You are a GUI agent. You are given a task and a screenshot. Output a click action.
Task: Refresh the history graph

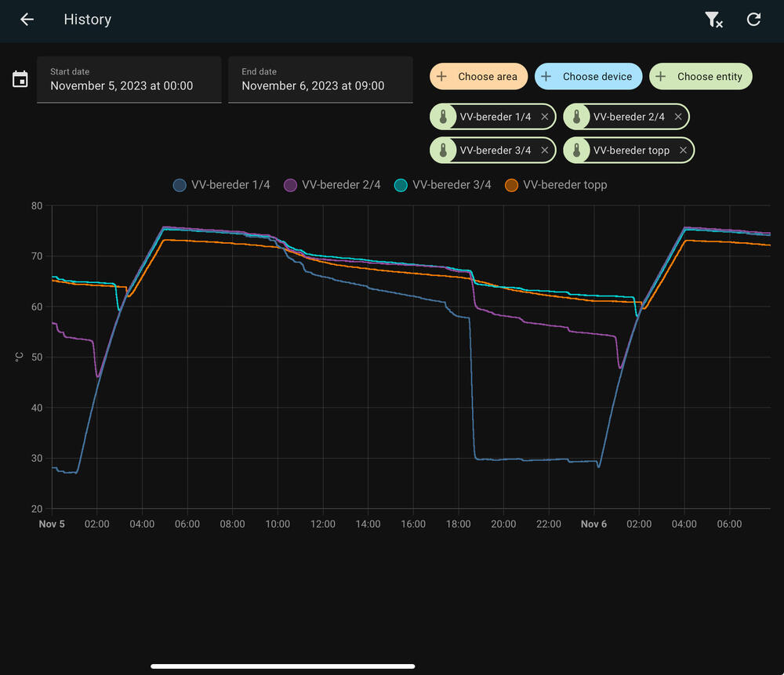753,20
